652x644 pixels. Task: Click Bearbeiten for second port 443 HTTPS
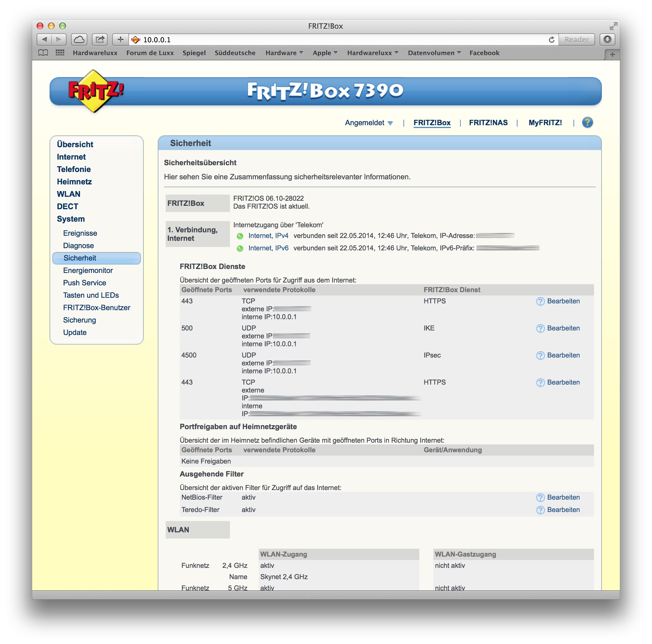click(x=563, y=382)
